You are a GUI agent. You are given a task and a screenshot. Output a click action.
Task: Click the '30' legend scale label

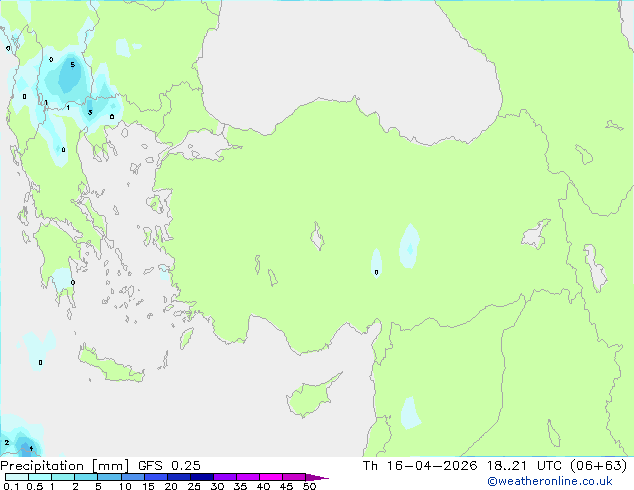[x=217, y=486]
